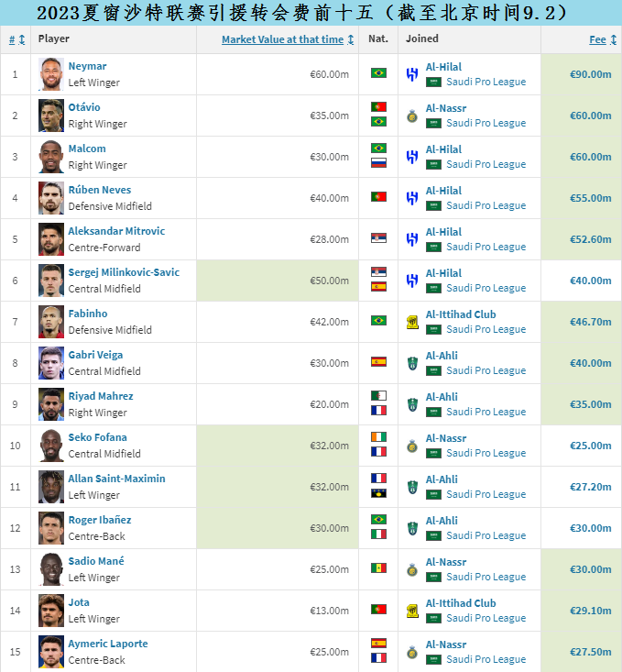
Task: Click Senegal flag in Sadio Mané's row
Action: click(378, 568)
